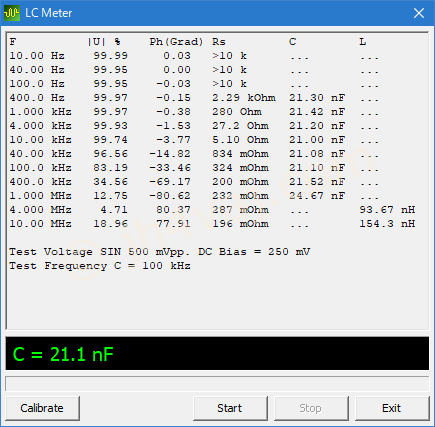The width and height of the screenshot is (435, 427).
Task: Click the empty progress bar
Action: [x=217, y=384]
